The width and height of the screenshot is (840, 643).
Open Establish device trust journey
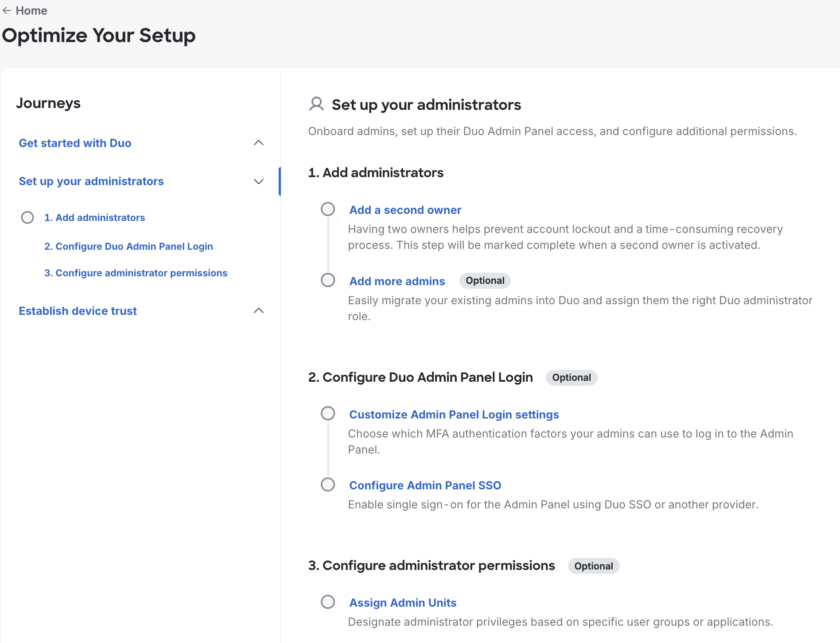point(78,311)
